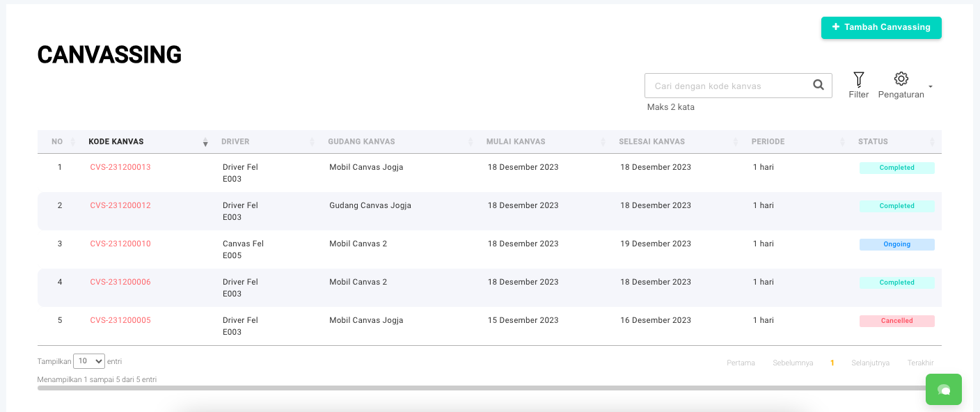Open the Filter funnel icon
The image size is (980, 412).
(x=859, y=79)
